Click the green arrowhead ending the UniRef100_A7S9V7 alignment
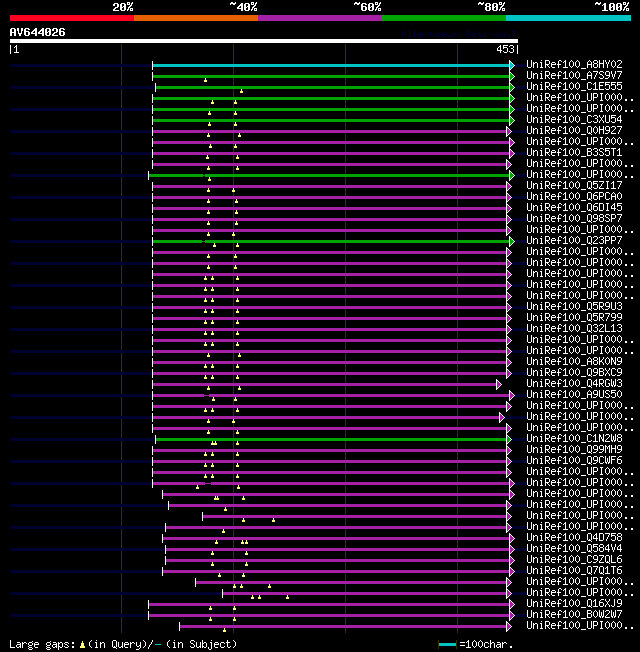 (512, 77)
